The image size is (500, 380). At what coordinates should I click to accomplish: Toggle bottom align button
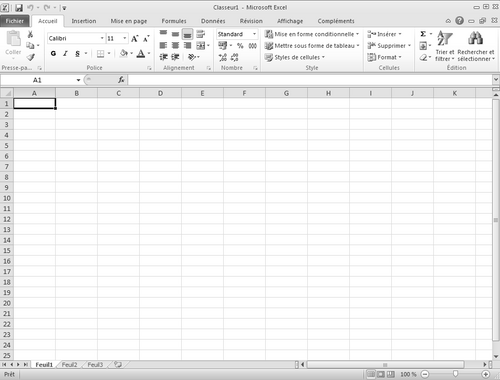188,34
